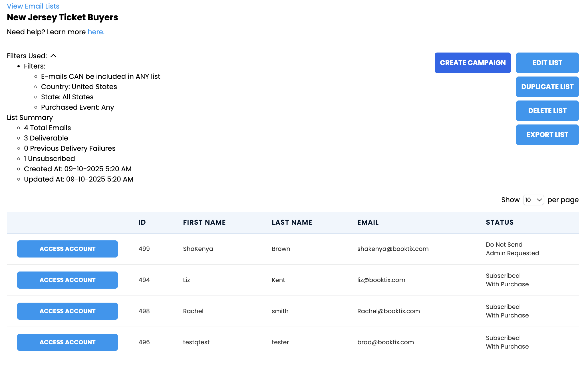Access account for testqtest tester
The height and width of the screenshot is (366, 588).
coord(67,342)
